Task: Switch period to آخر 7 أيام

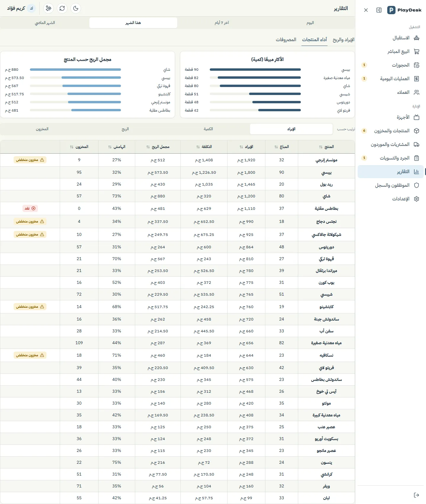Action: 222,23
